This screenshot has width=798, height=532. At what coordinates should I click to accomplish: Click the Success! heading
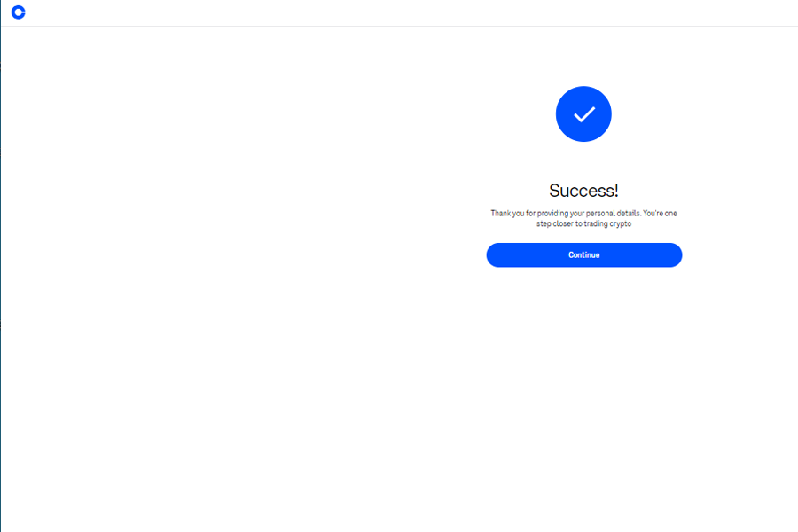tap(583, 191)
